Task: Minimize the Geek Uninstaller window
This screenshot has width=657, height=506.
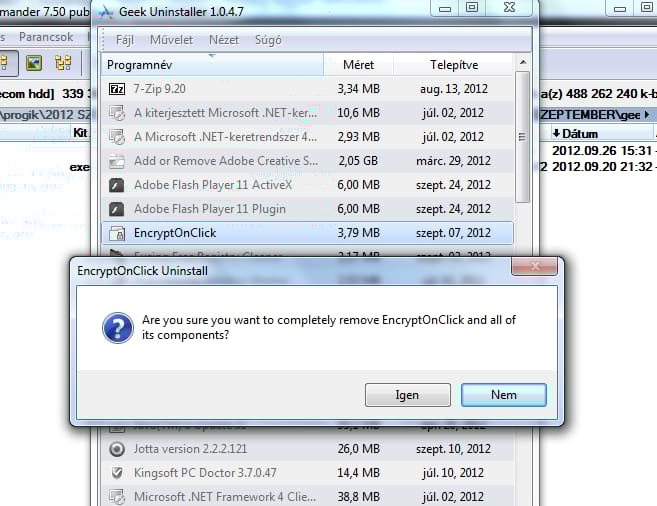Action: [445, 8]
